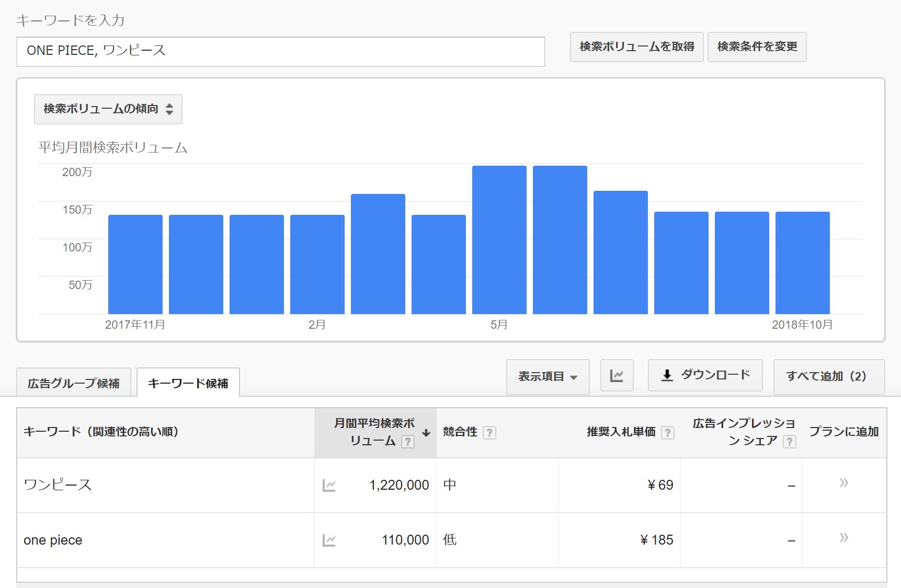Switch to 広告グループ候補 tab
This screenshot has width=901, height=588.
coord(74,384)
